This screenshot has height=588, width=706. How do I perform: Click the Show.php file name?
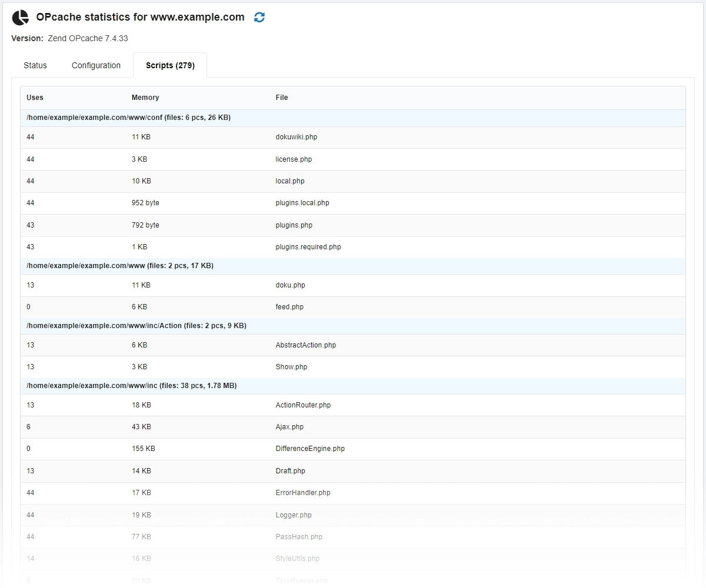coord(291,367)
